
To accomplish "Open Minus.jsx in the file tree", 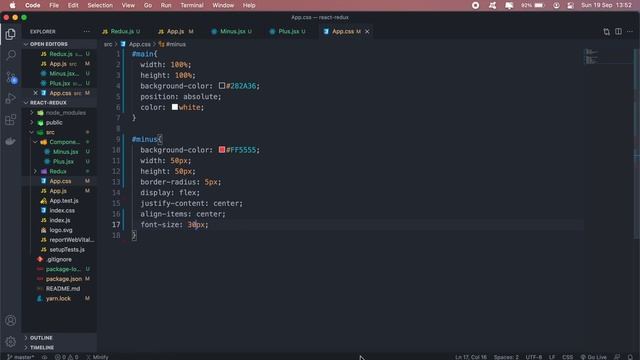I will pos(65,152).
